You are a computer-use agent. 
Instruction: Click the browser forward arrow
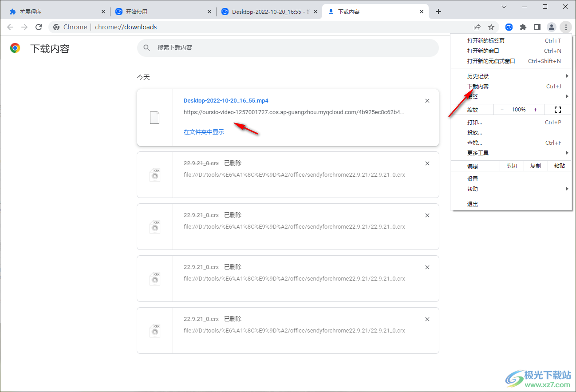click(24, 27)
